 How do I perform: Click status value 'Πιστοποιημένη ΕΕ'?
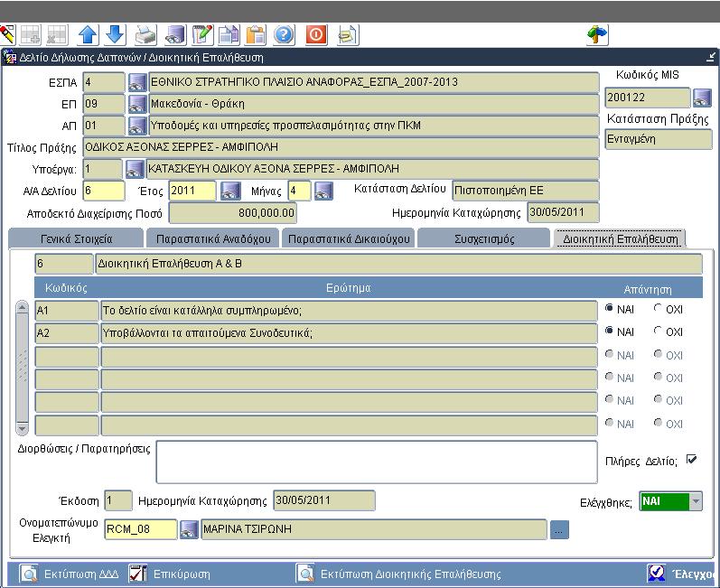coord(499,191)
